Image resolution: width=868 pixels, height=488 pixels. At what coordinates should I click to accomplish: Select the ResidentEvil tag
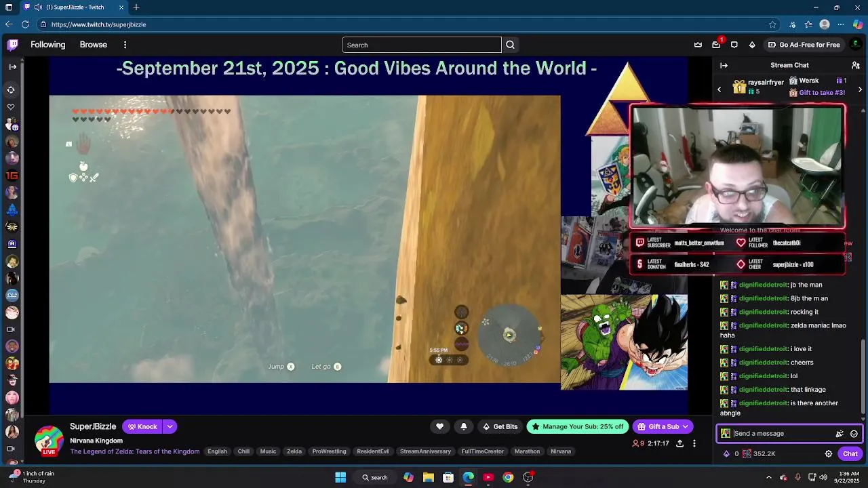tap(373, 451)
